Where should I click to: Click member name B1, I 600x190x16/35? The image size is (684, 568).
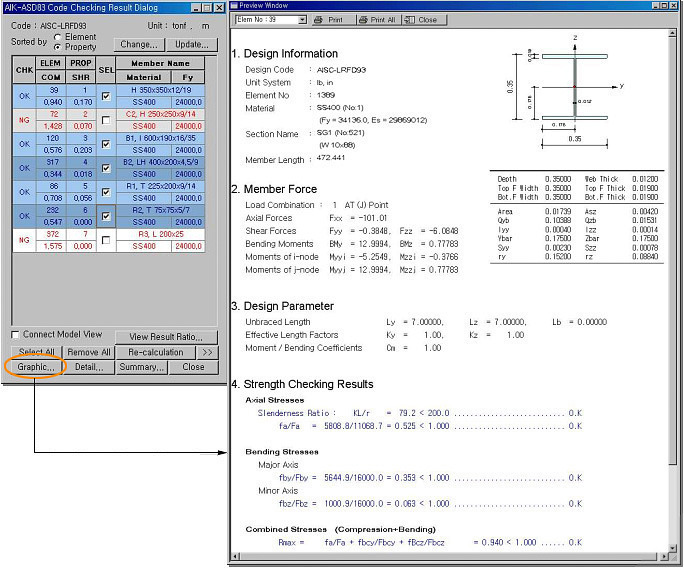pyautogui.click(x=161, y=138)
